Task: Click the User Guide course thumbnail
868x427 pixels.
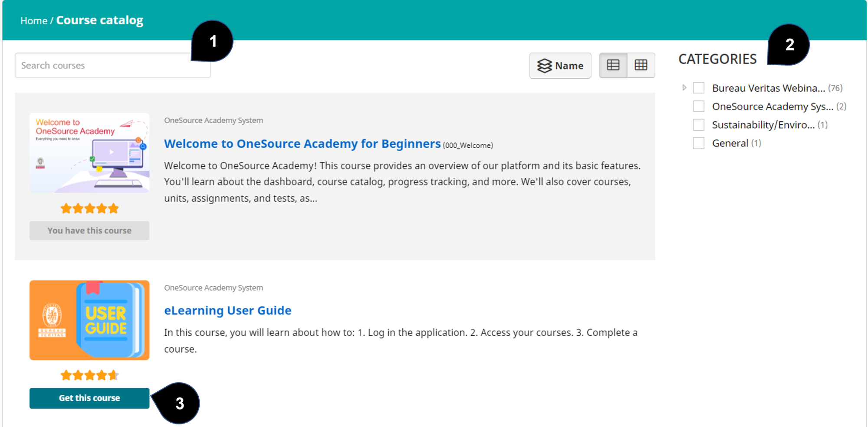Action: click(x=89, y=320)
